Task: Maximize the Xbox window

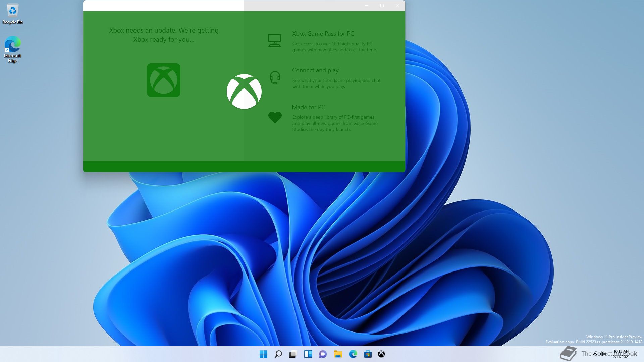Action: pyautogui.click(x=382, y=6)
